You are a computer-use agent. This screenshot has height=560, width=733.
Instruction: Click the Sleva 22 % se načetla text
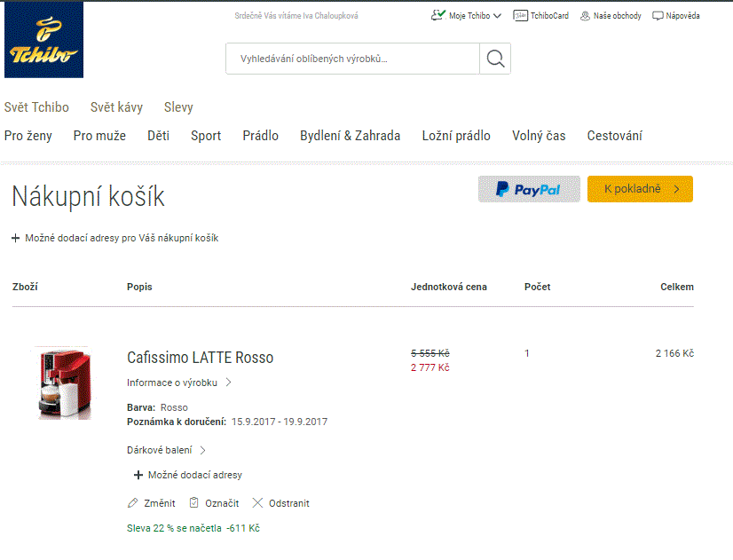pyautogui.click(x=174, y=528)
